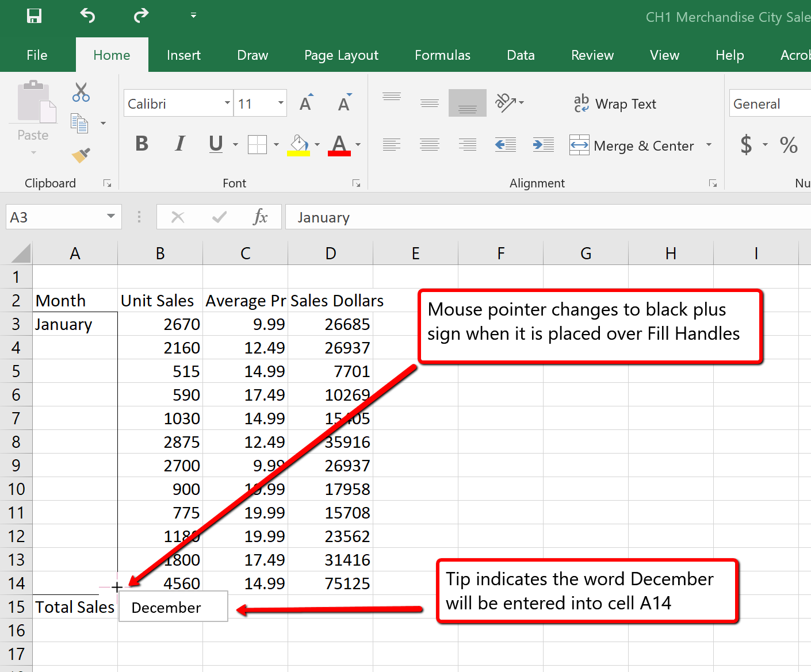The width and height of the screenshot is (811, 672).
Task: Click the Name Box showing A3
Action: point(55,217)
